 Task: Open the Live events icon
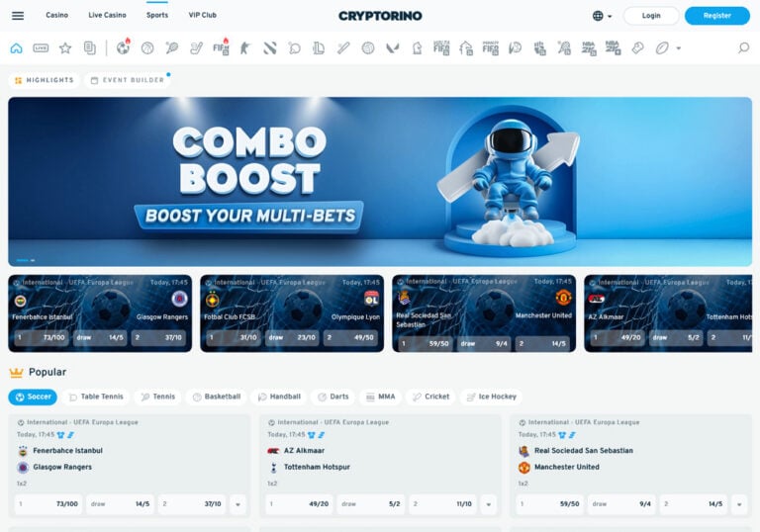pyautogui.click(x=41, y=47)
